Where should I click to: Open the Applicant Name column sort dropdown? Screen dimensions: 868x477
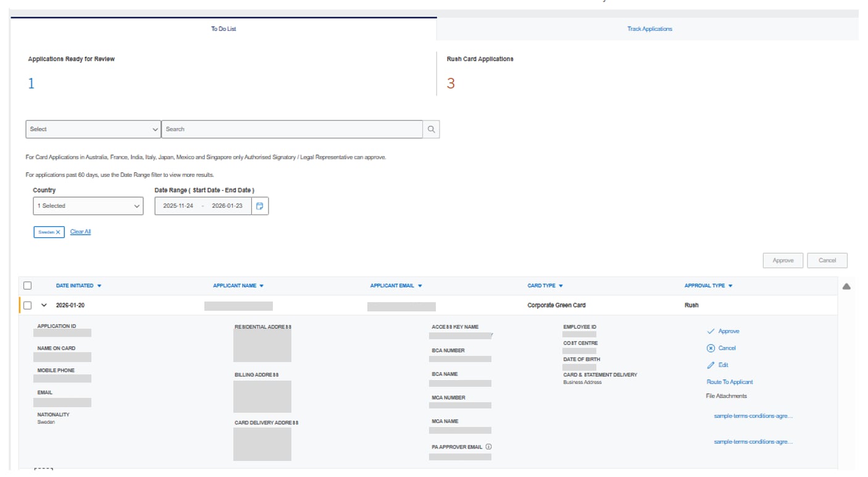point(262,285)
